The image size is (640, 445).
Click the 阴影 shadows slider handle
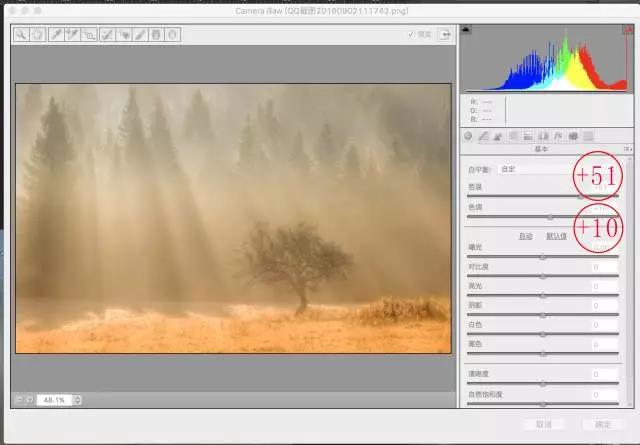(x=543, y=315)
